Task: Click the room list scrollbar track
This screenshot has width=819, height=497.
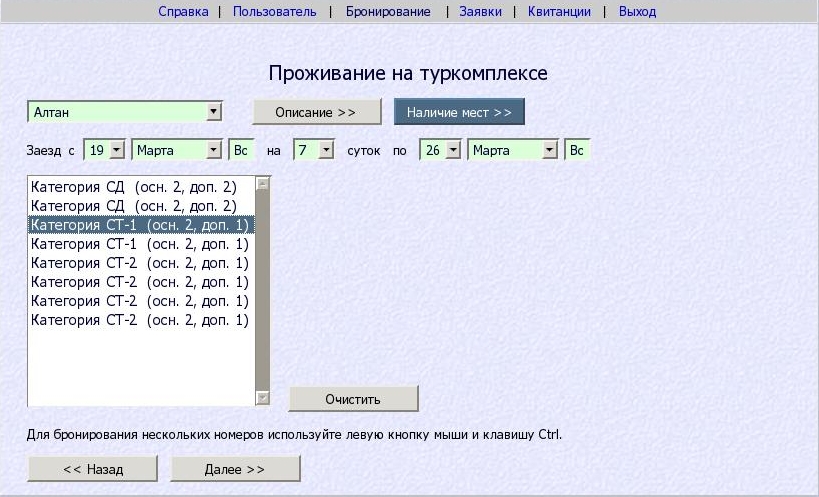Action: 262,291
